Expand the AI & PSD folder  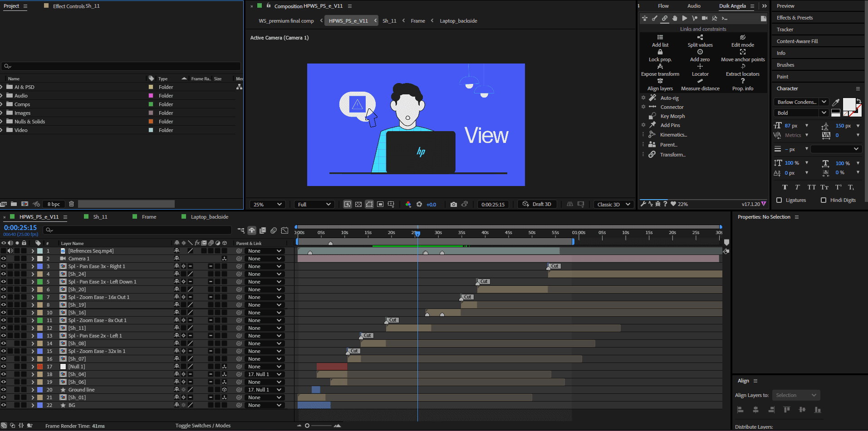click(2, 87)
